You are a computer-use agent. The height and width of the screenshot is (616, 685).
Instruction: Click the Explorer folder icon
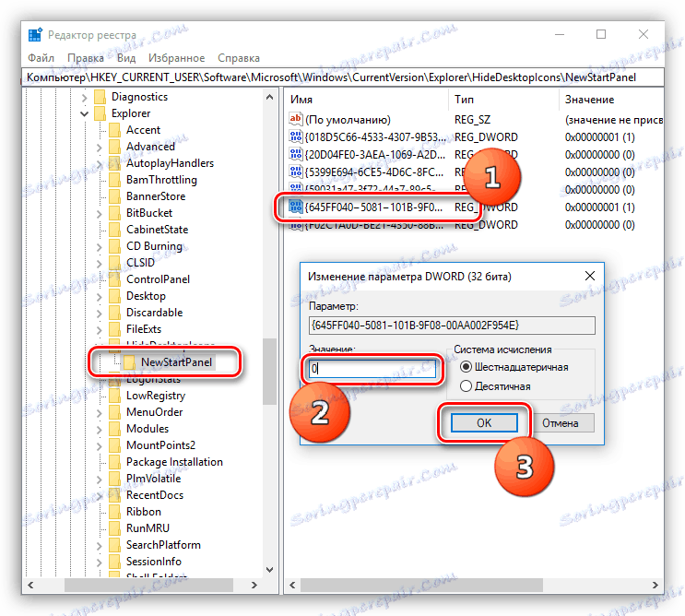pyautogui.click(x=100, y=113)
